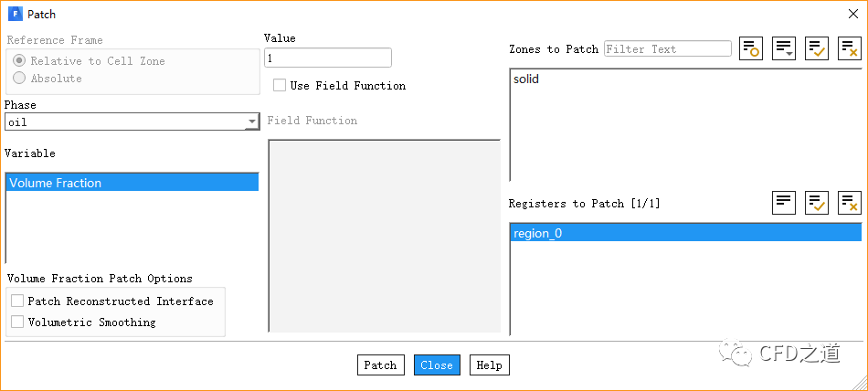This screenshot has width=868, height=391.
Task: Select Volume Fraction in Variable list
Action: [x=132, y=183]
